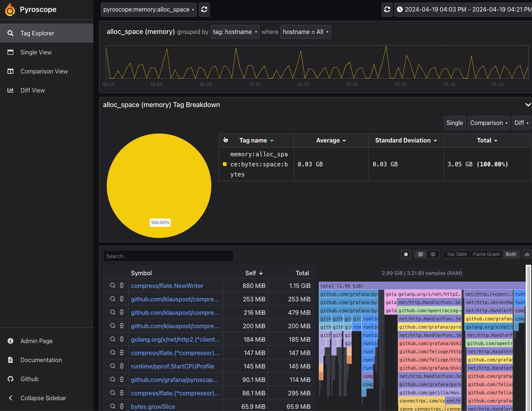Switch view mode to Flame Graph

[x=486, y=254]
